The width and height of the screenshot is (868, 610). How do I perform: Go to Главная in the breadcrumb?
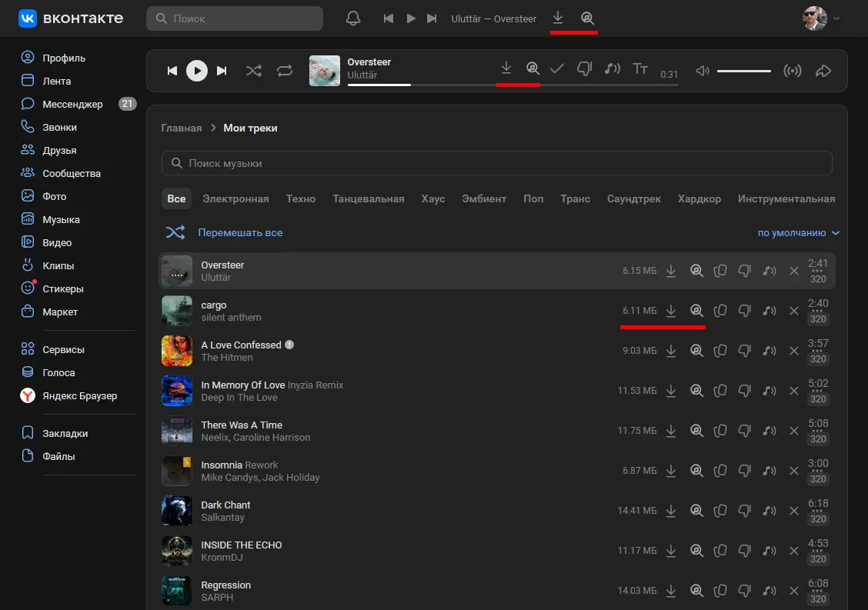pyautogui.click(x=182, y=128)
